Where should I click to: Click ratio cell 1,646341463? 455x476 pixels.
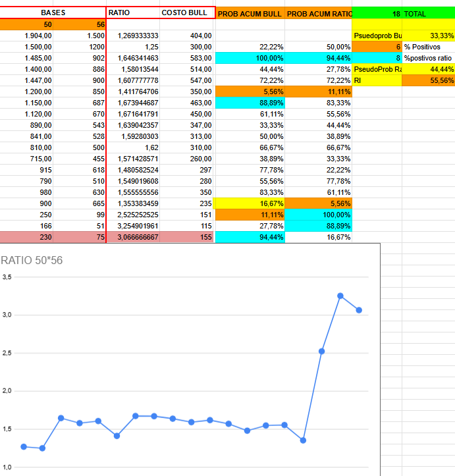click(x=133, y=58)
